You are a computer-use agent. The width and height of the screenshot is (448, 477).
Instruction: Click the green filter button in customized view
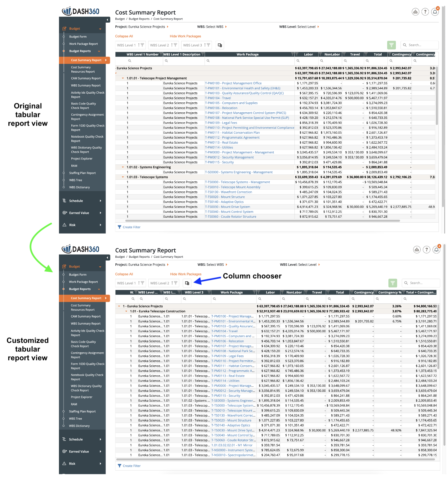coord(393,283)
